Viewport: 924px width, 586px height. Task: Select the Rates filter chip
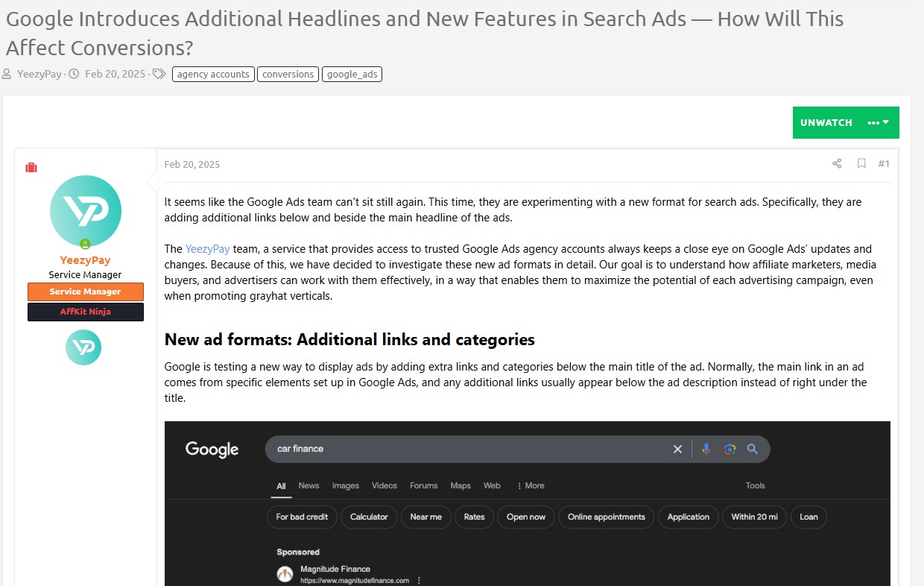(x=474, y=517)
